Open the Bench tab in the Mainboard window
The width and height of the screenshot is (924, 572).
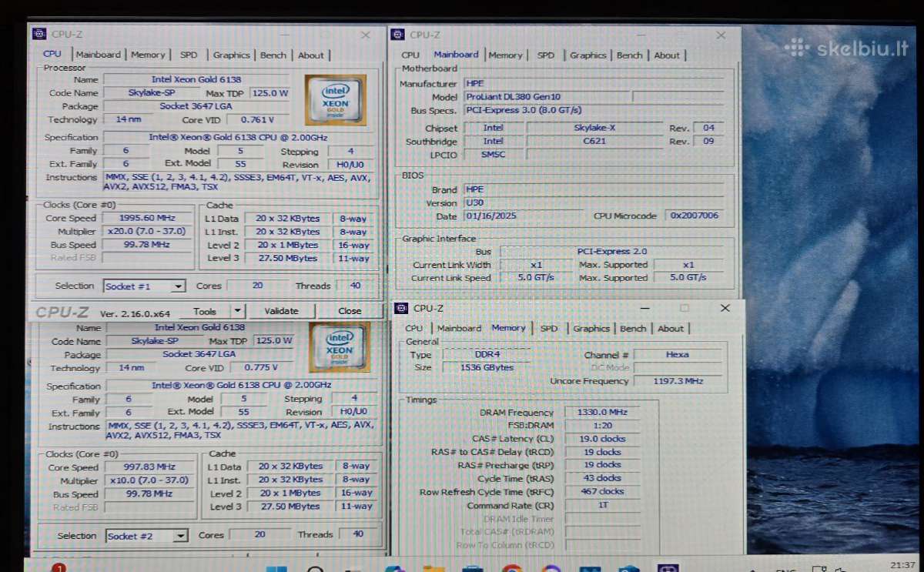629,55
